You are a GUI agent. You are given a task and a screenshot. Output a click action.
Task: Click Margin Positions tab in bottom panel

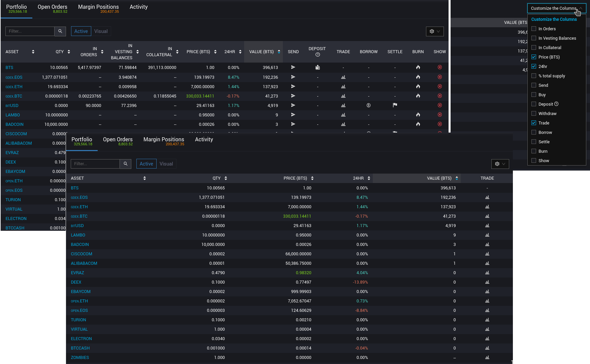[x=164, y=141]
